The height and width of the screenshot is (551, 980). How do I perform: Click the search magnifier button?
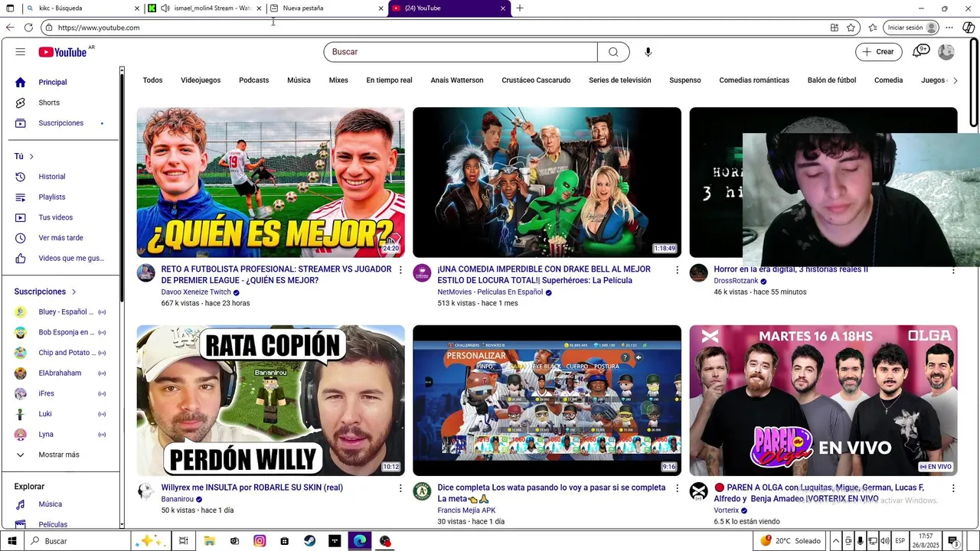(x=613, y=52)
